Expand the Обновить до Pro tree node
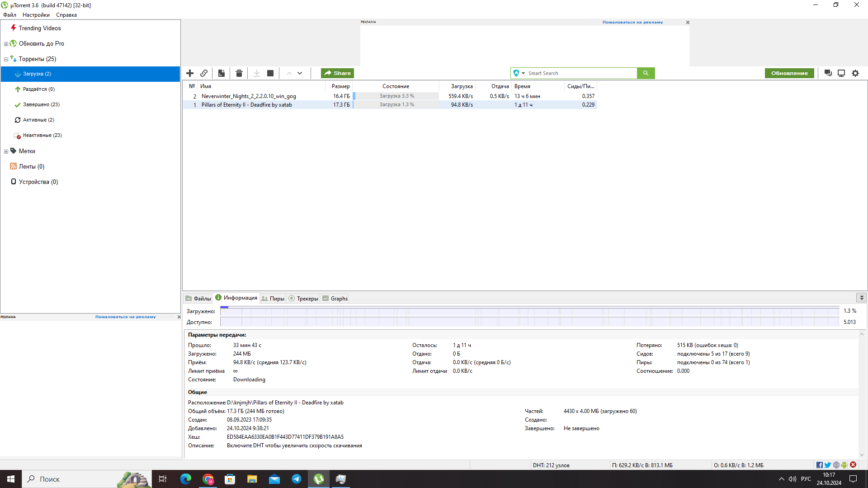Image resolution: width=868 pixels, height=488 pixels. pos(6,44)
